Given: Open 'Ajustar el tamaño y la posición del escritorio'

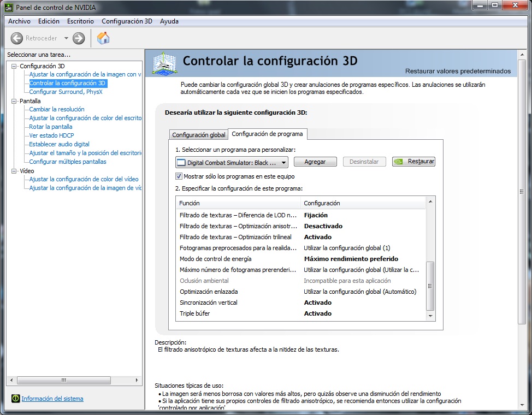Looking at the screenshot, I should point(85,153).
